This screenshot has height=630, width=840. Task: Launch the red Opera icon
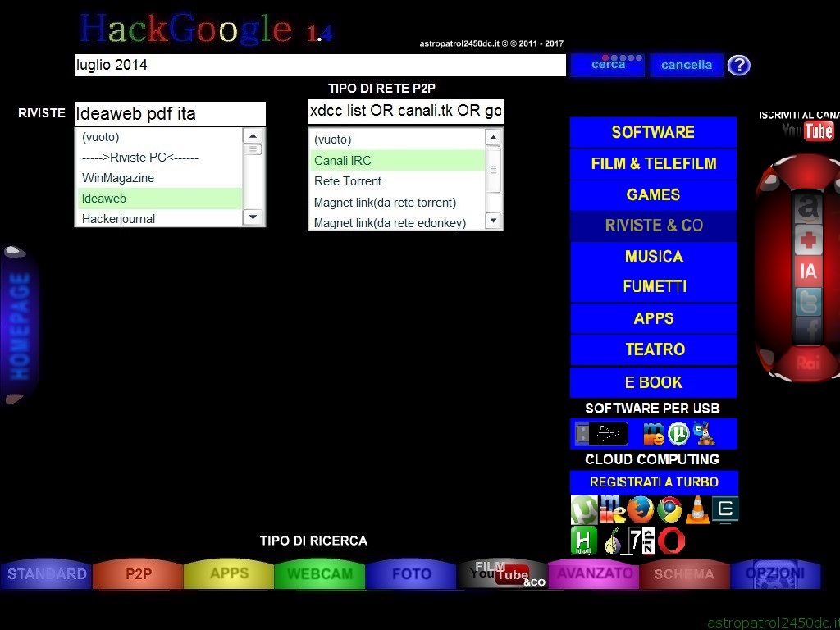pos(671,541)
